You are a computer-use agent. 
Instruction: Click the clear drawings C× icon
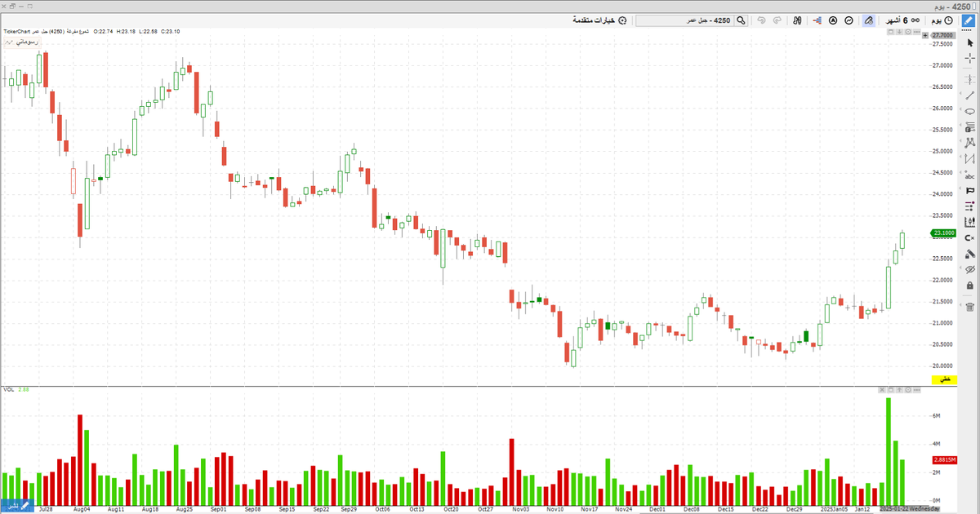tap(969, 237)
